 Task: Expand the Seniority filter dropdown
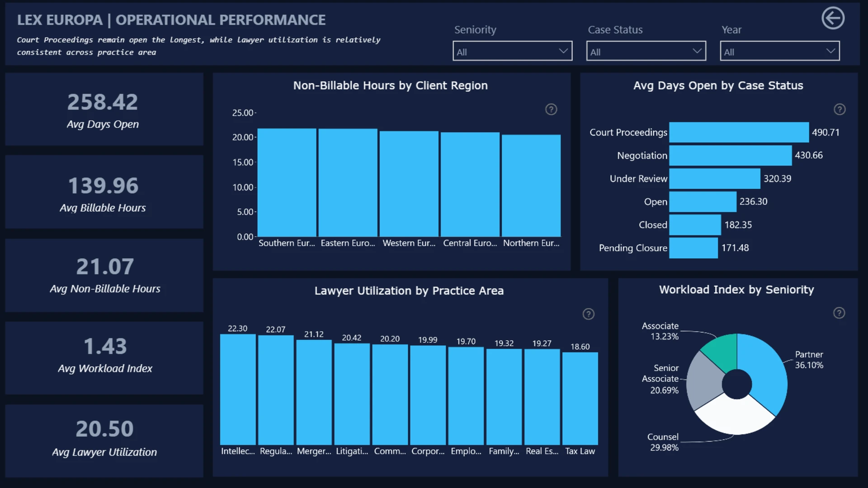512,51
